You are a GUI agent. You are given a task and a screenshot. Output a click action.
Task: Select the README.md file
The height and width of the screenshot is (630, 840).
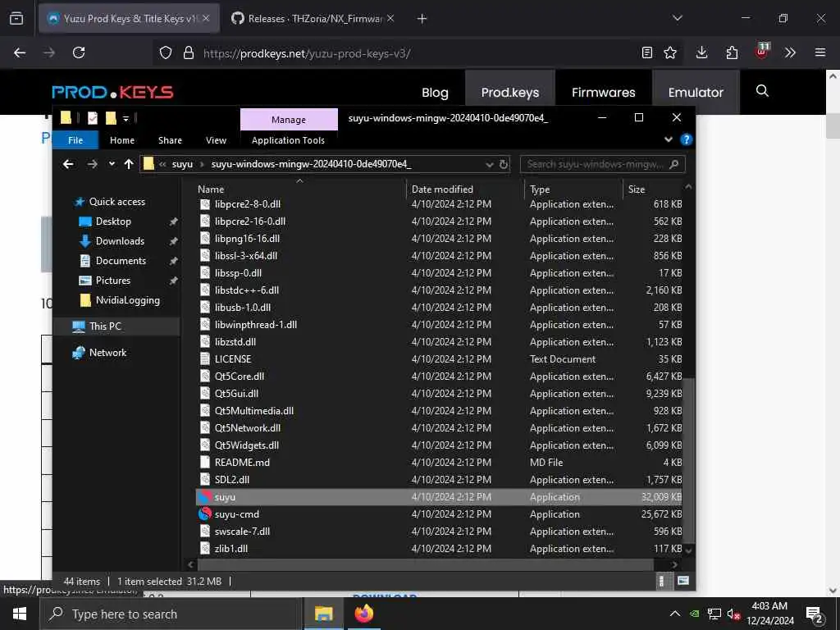click(x=440, y=463)
